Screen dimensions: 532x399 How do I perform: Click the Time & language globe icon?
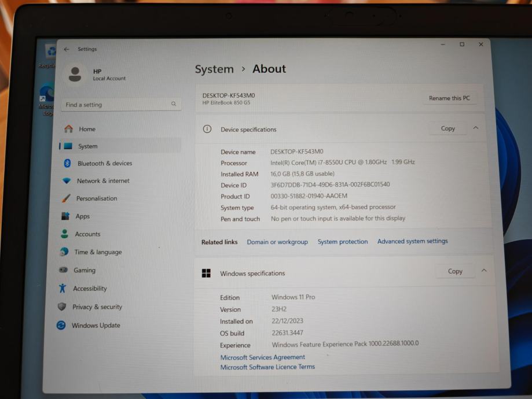click(x=64, y=252)
